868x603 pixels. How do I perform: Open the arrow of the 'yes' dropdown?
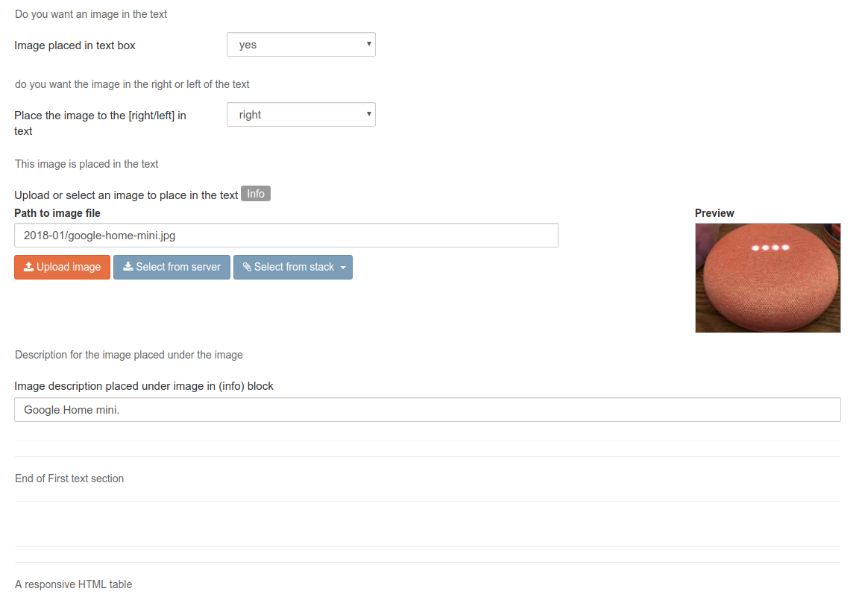368,44
